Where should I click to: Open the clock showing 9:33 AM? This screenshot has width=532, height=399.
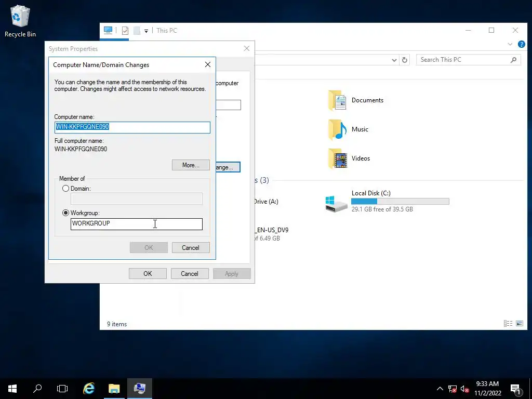point(487,389)
